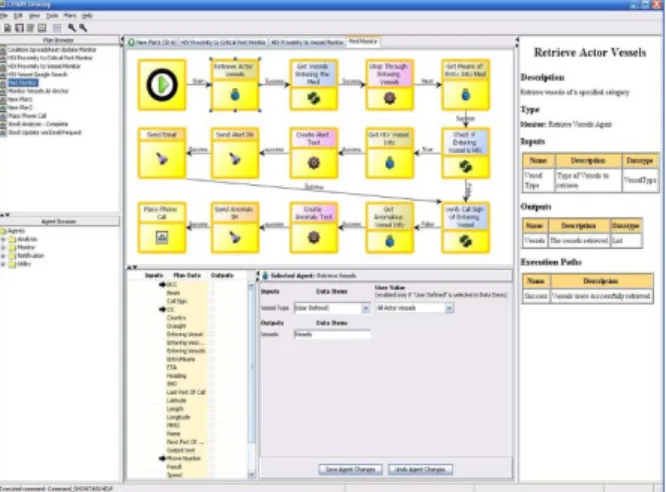Open the Help menu
The image size is (666, 492).
[87, 16]
